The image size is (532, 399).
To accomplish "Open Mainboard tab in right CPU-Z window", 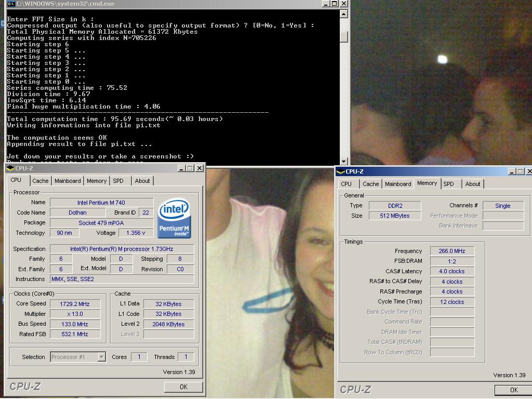I will click(398, 184).
